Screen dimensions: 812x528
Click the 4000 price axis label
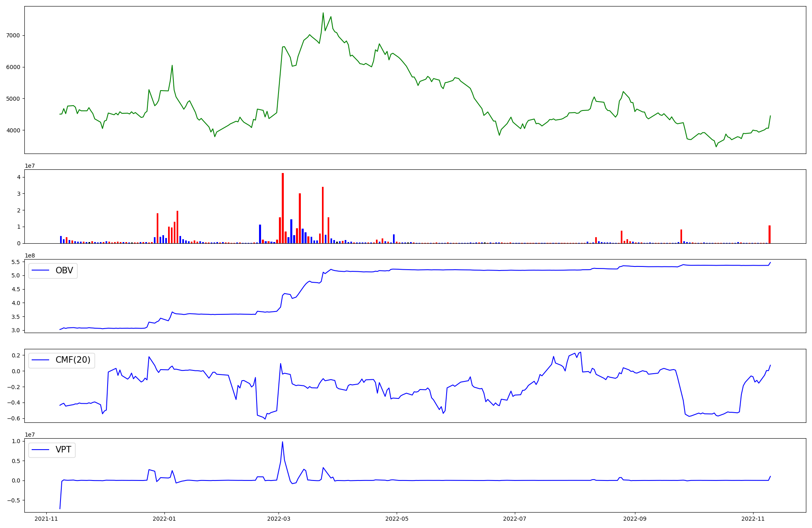(x=13, y=130)
